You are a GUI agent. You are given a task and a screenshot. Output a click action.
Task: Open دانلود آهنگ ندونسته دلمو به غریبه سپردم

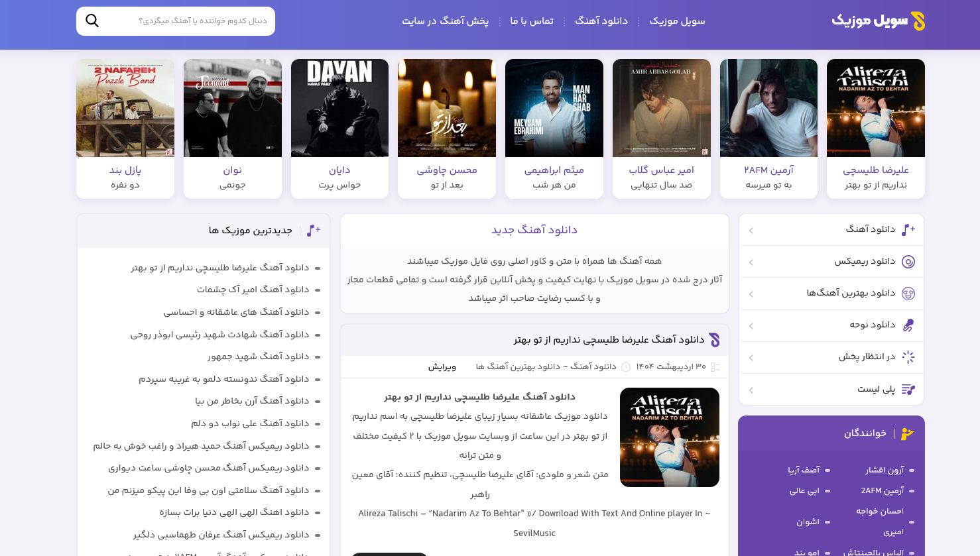(223, 379)
